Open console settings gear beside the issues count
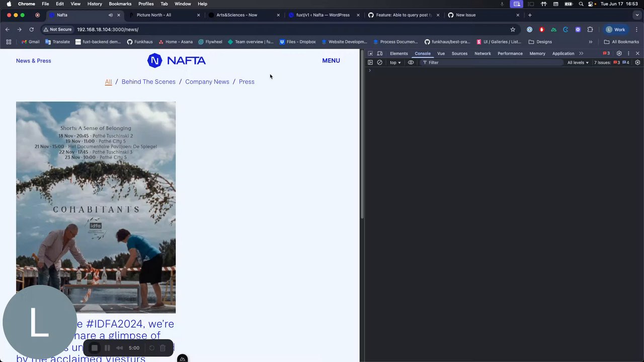This screenshot has width=644, height=362. coord(637,62)
